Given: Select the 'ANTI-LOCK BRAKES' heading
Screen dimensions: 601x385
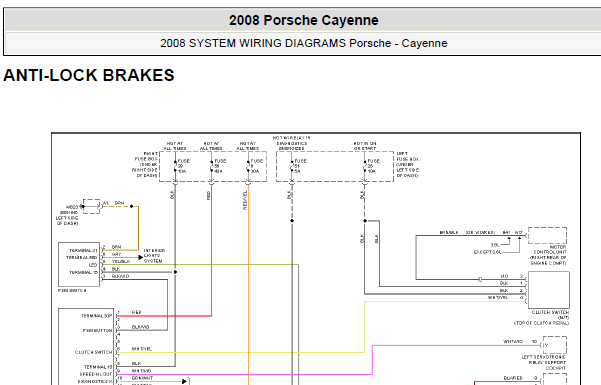Looking at the screenshot, I should pyautogui.click(x=89, y=75).
